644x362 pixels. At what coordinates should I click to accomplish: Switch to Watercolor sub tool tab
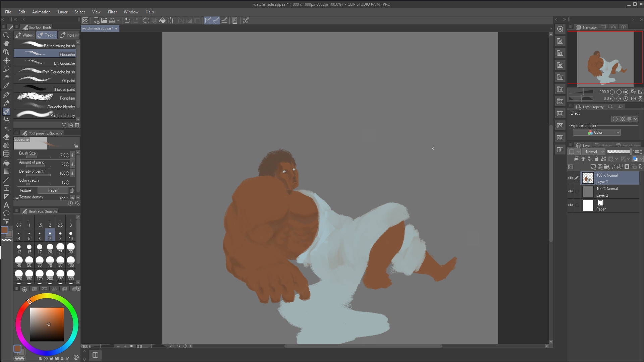[x=25, y=35]
